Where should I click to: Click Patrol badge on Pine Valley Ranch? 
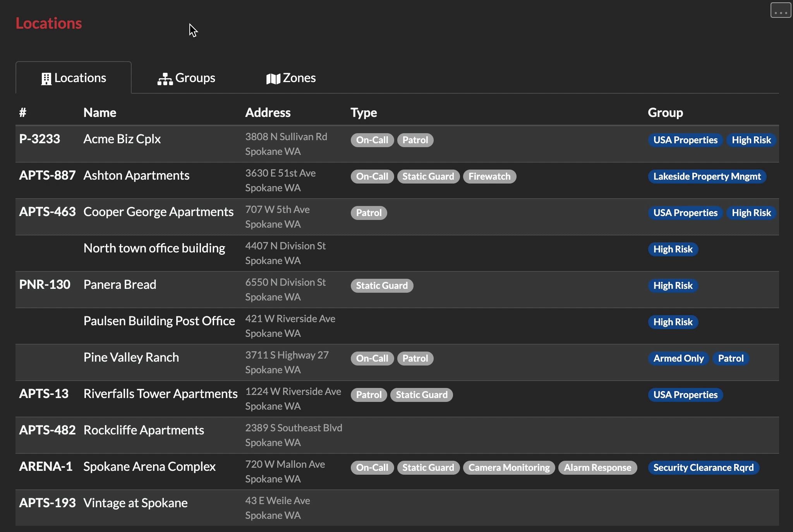click(x=415, y=358)
